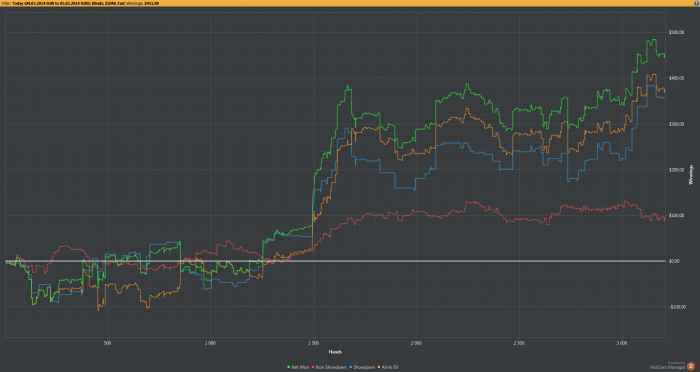Viewport: 700px width, 372px height.
Task: Click the Winnings y-axis title
Action: point(692,175)
